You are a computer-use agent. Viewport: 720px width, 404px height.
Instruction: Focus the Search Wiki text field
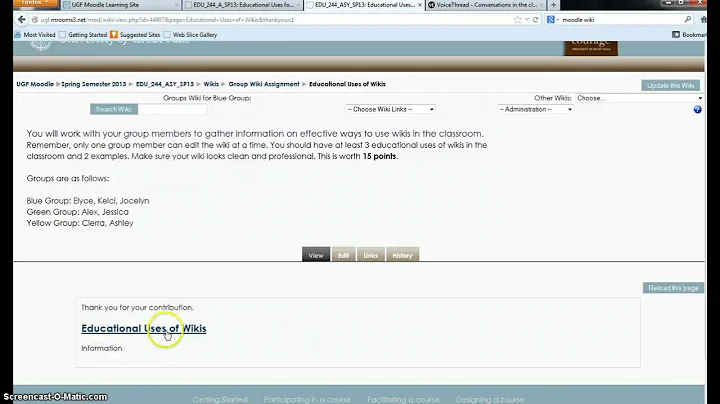(172, 109)
